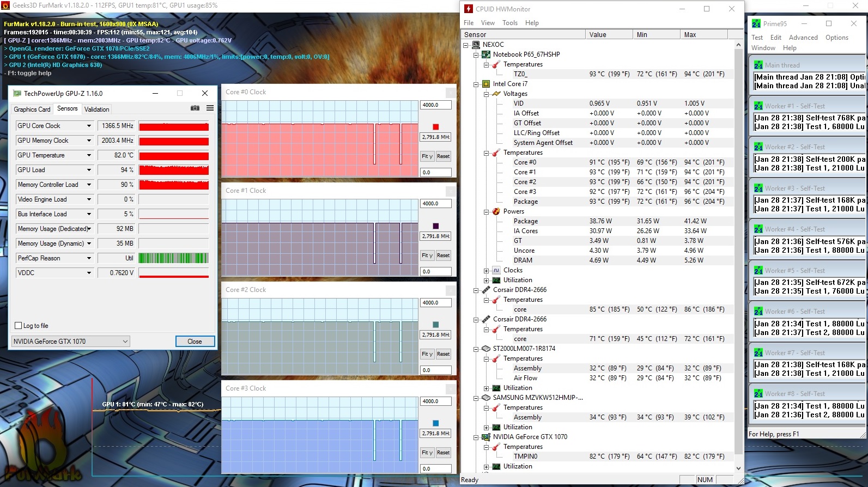Click the Prime95 Worker #6 window icon
868x487 pixels.
pos(758,311)
